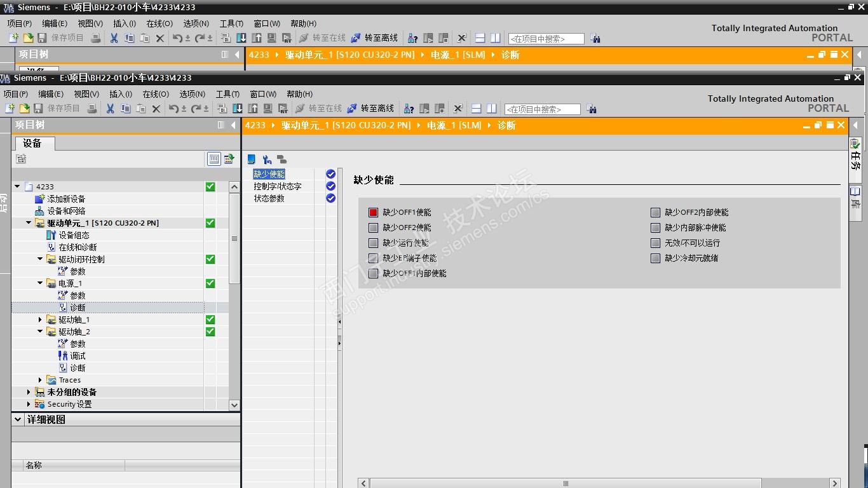Image resolution: width=868 pixels, height=488 pixels.
Task: Click the gray blocks icon above the diagnostics list
Action: [281, 159]
